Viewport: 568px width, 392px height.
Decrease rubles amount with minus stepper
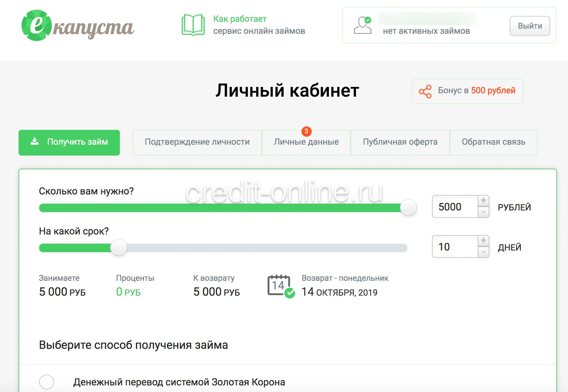tap(483, 212)
